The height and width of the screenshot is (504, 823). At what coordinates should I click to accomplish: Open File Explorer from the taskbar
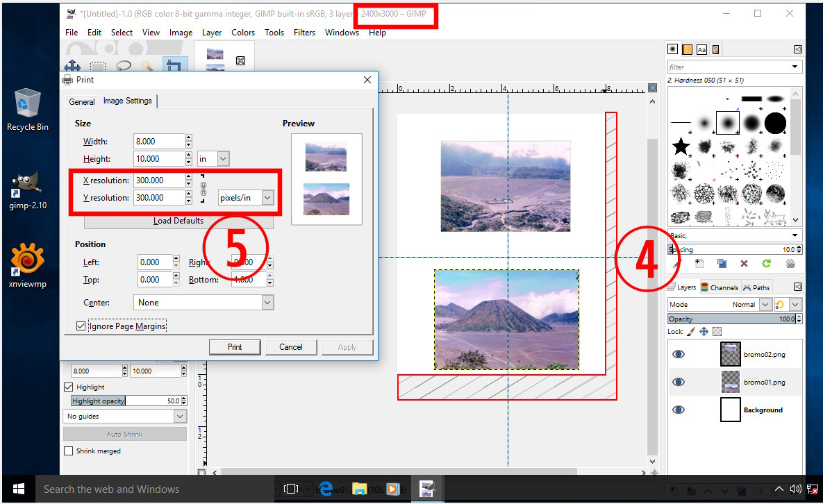pyautogui.click(x=359, y=489)
